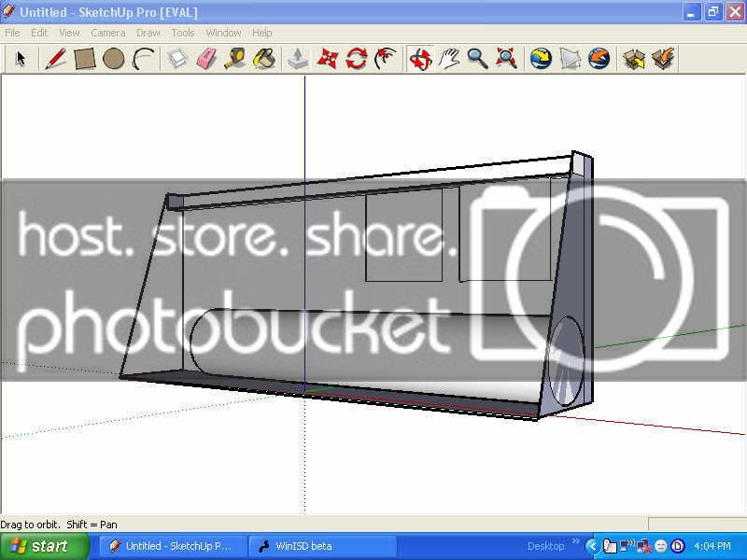Image resolution: width=747 pixels, height=560 pixels.
Task: Click the taskbar clock 4:04 PM
Action: click(x=712, y=546)
